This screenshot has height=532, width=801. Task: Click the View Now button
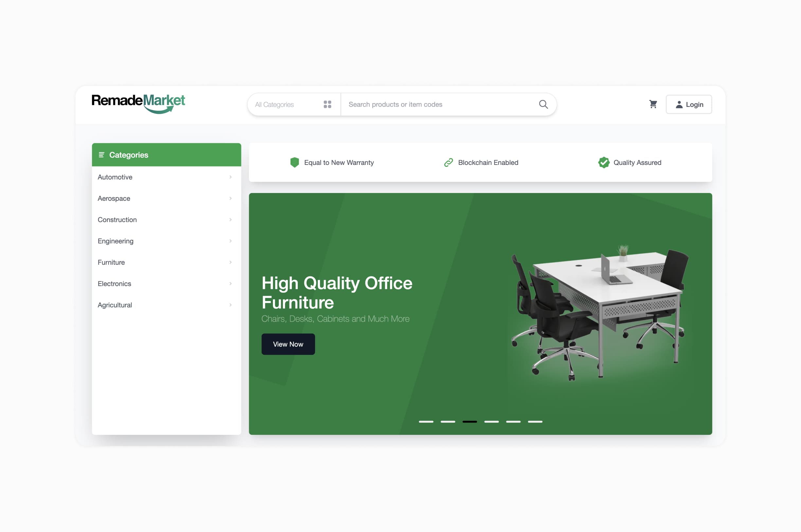point(288,344)
